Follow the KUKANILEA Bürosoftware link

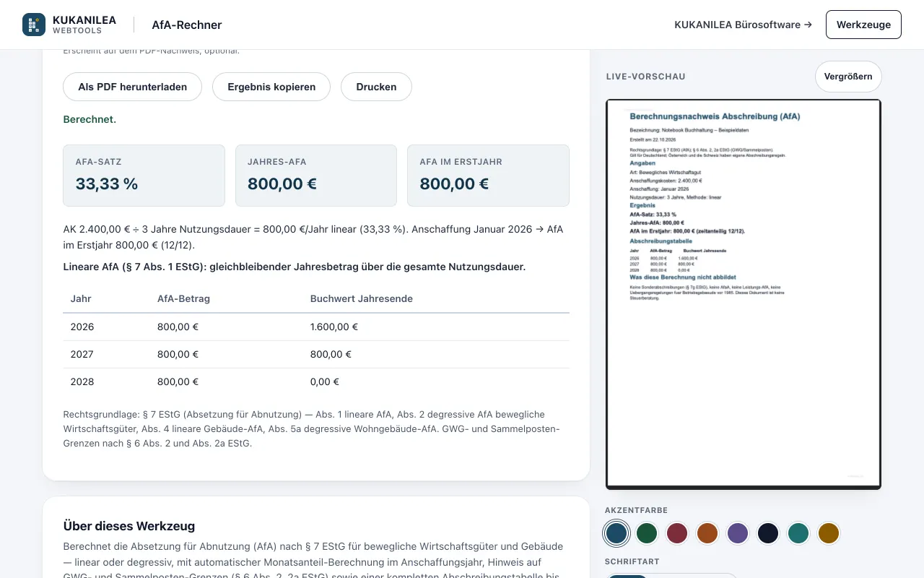coord(743,25)
